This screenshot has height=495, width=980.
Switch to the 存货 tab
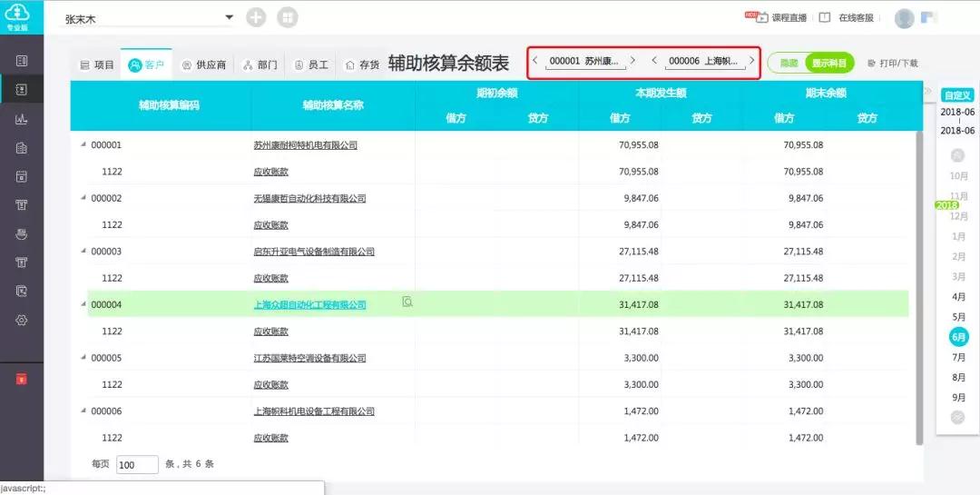(x=362, y=64)
